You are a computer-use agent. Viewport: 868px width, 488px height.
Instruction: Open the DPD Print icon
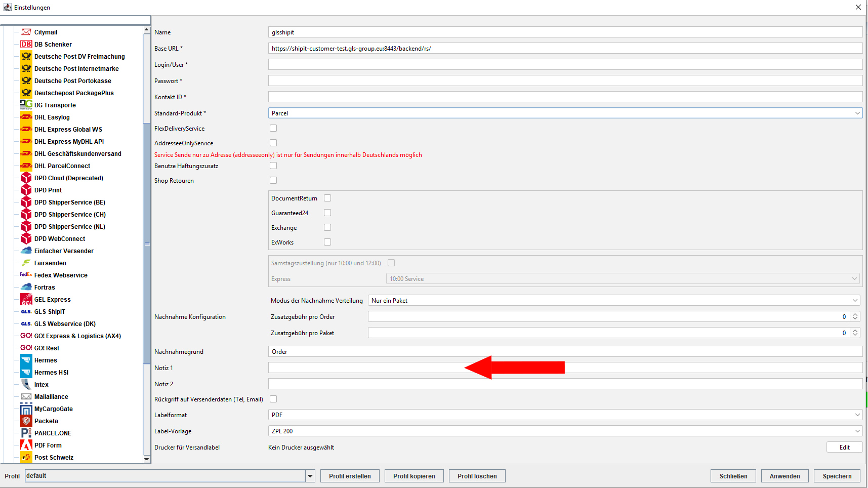click(26, 190)
